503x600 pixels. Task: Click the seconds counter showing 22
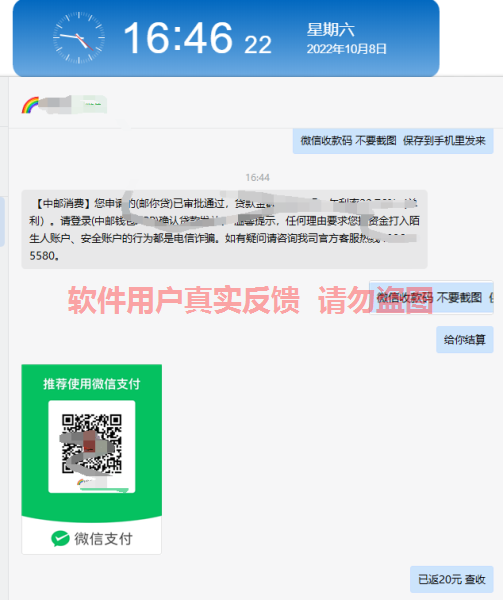(258, 44)
